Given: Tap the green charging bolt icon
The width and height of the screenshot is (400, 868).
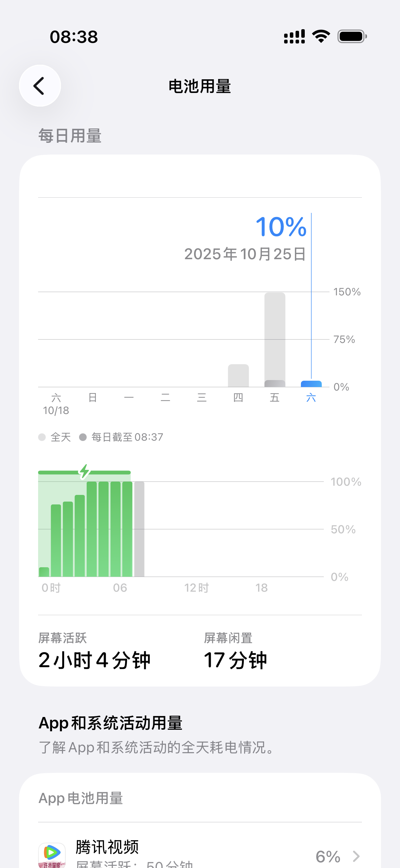Looking at the screenshot, I should 84,471.
